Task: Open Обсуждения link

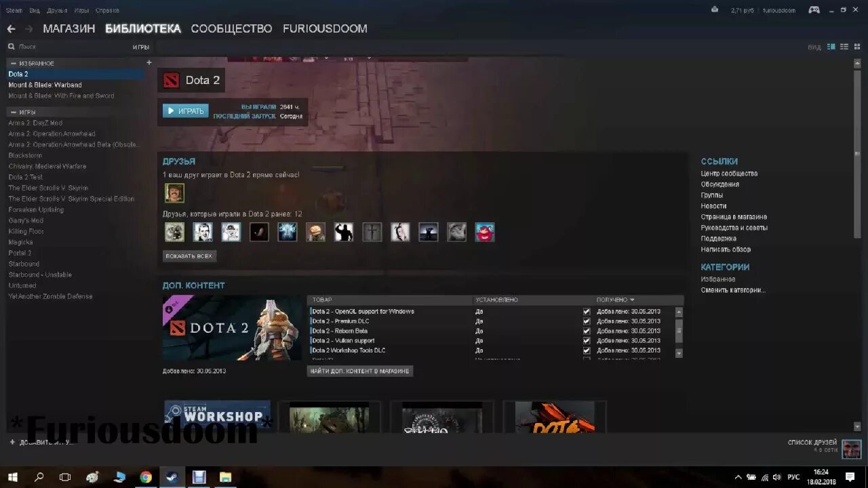Action: point(720,184)
